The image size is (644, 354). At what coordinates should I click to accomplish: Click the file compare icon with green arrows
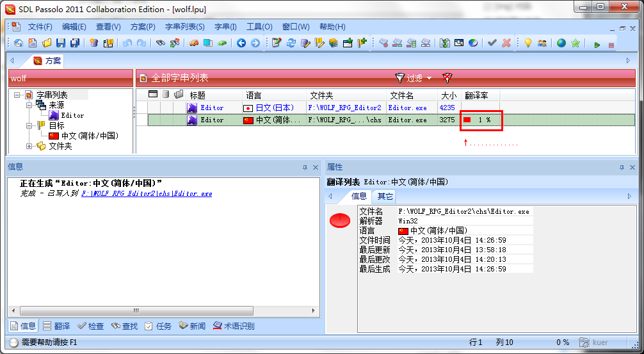click(x=445, y=43)
